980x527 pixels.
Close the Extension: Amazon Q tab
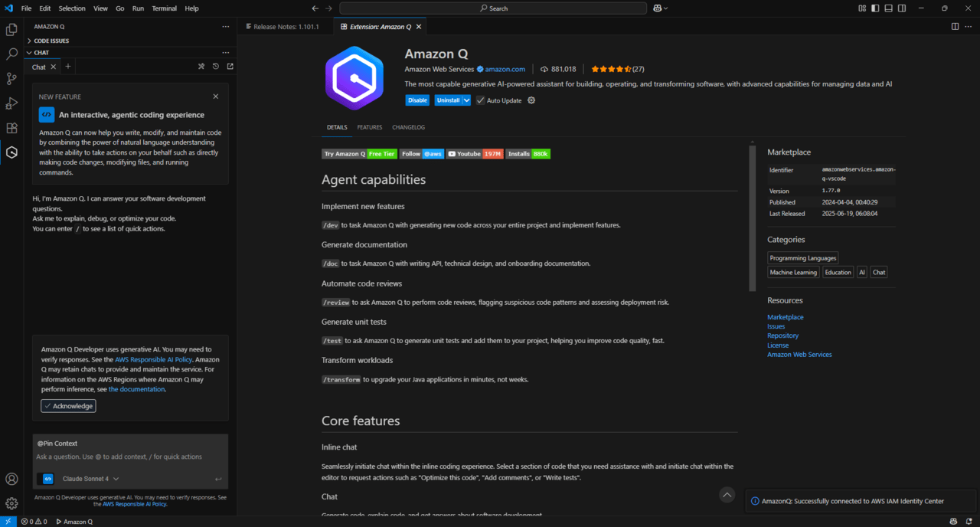click(x=419, y=26)
